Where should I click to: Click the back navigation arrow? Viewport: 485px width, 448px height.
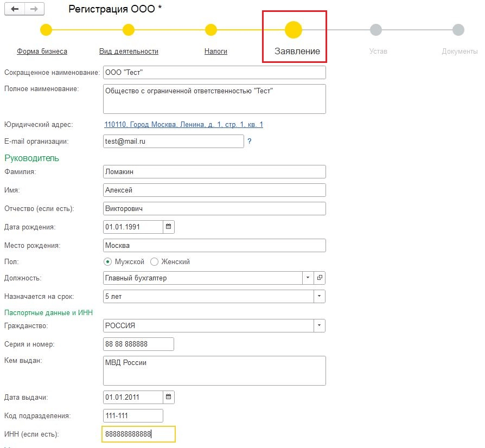tap(15, 9)
